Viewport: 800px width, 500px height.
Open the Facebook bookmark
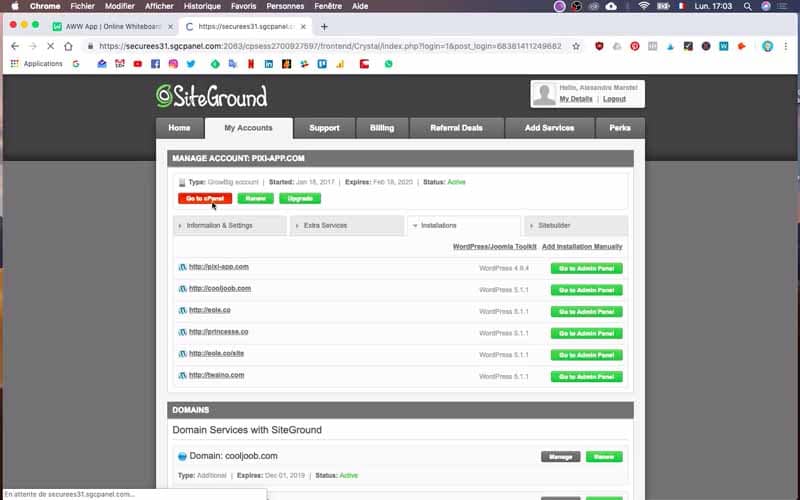[156, 64]
